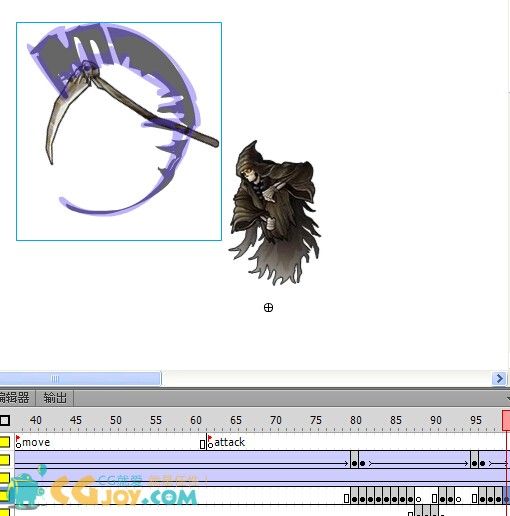This screenshot has height=516, width=510.
Task: Select the grim reaper character sprite
Action: (274, 213)
